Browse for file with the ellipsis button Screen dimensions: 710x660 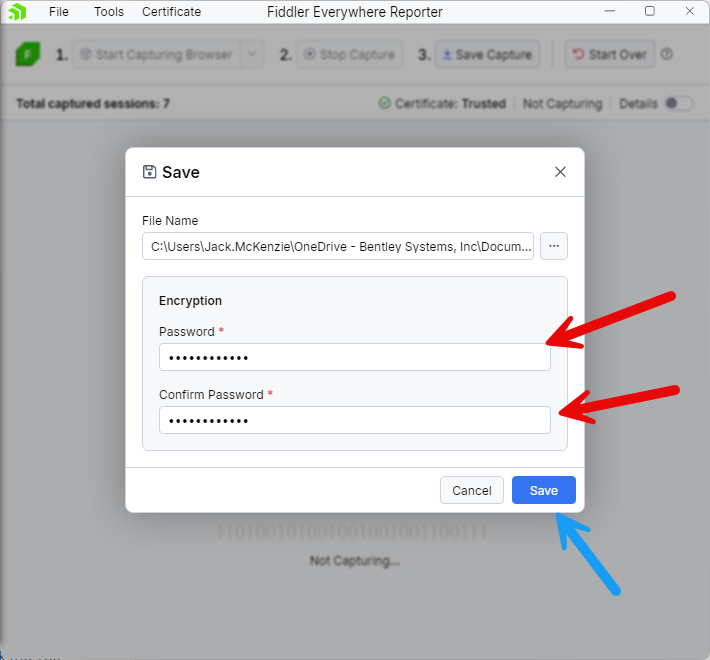(x=554, y=246)
